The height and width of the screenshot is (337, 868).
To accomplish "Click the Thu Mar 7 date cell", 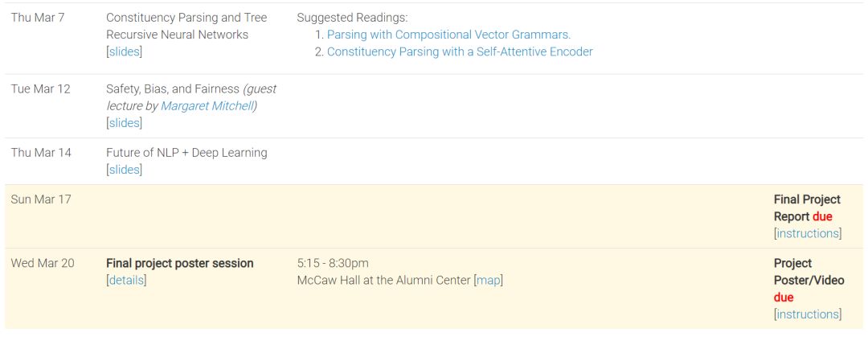I will point(38,18).
